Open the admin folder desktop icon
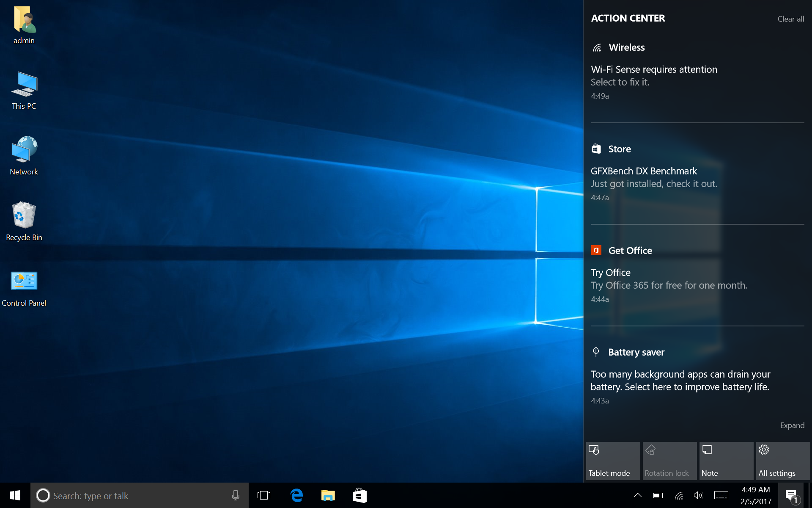The image size is (812, 508). pyautogui.click(x=24, y=25)
